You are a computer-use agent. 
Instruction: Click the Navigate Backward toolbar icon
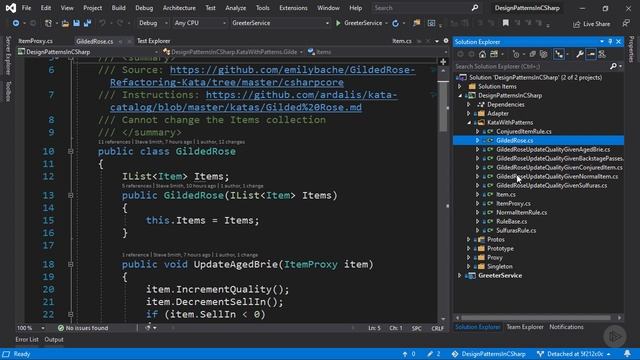[x=16, y=23]
